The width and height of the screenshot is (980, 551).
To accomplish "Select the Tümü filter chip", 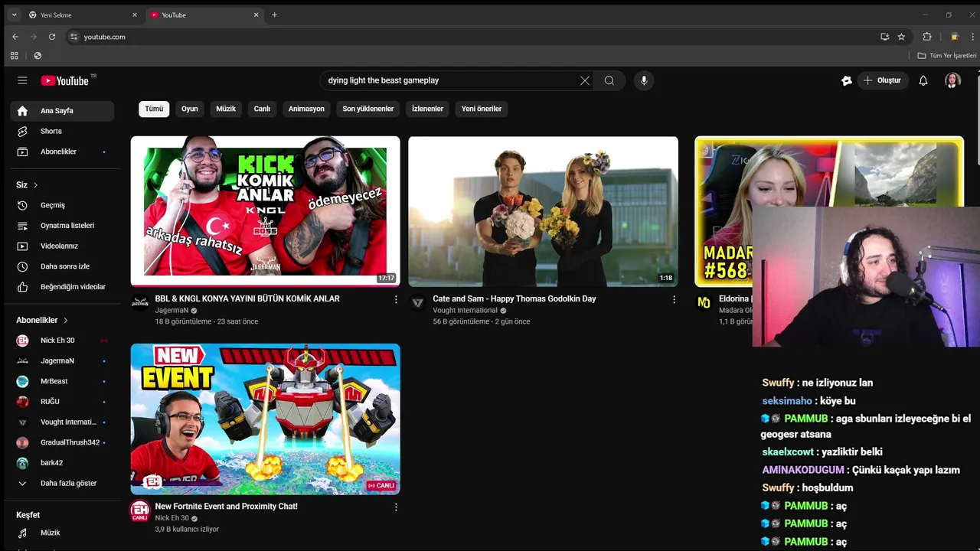I will [154, 109].
